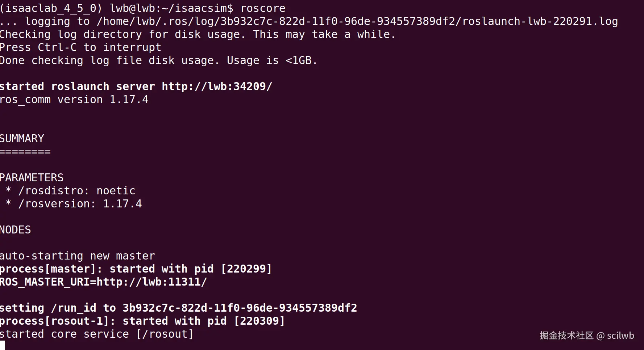Screen dimensions: 644x350
Task: Click the terminal cursor block at the bottom
Action: click(x=3, y=345)
